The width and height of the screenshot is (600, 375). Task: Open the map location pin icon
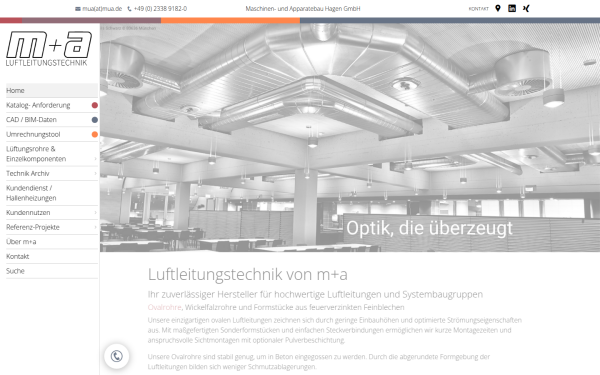(498, 8)
